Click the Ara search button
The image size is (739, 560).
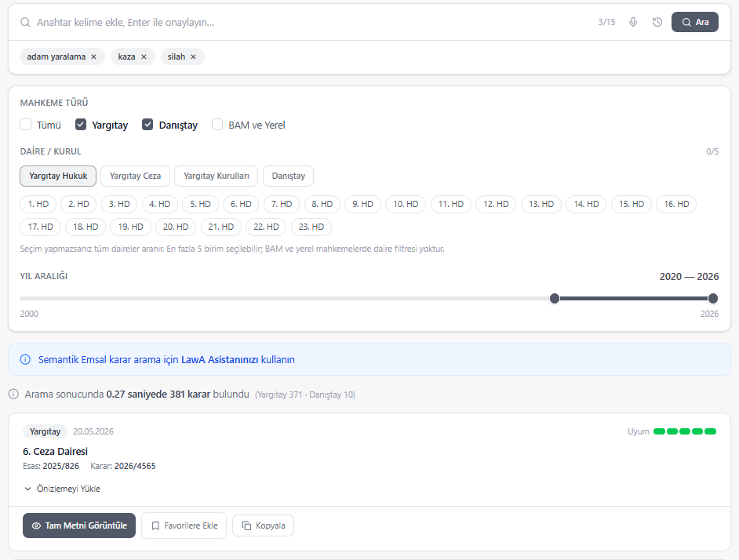point(695,22)
